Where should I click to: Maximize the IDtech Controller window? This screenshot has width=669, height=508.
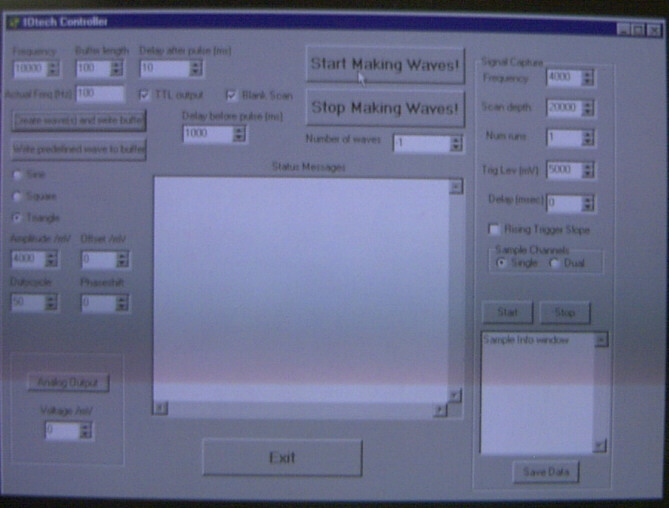click(x=638, y=30)
